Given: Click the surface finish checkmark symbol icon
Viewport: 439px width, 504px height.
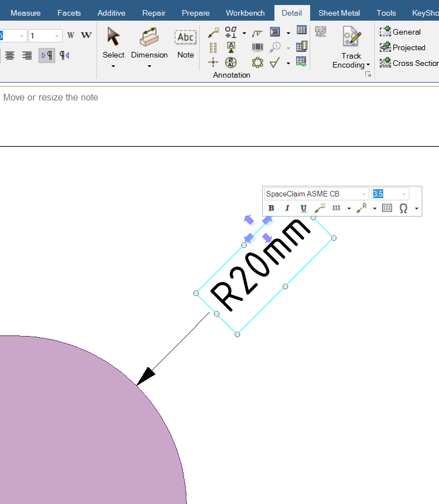Looking at the screenshot, I should [x=274, y=63].
